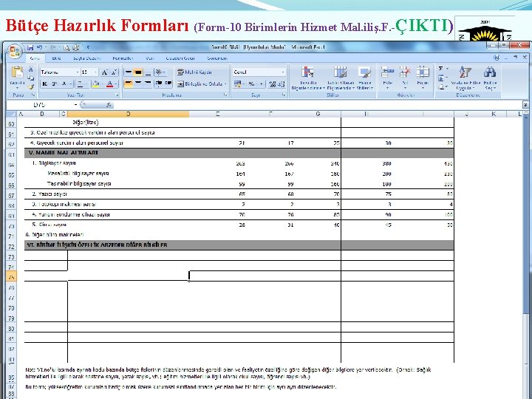Click the Shrink Font icon
This screenshot has height=399, width=532.
click(114, 72)
